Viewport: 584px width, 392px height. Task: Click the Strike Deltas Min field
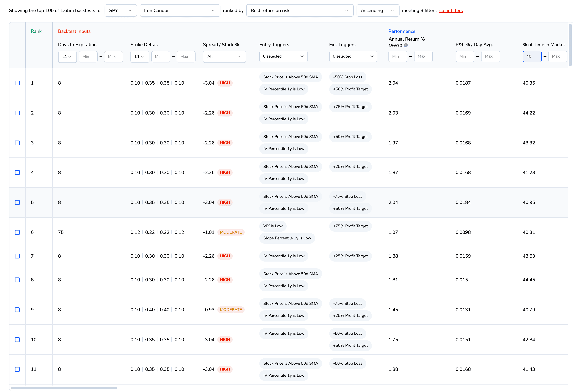(x=161, y=56)
